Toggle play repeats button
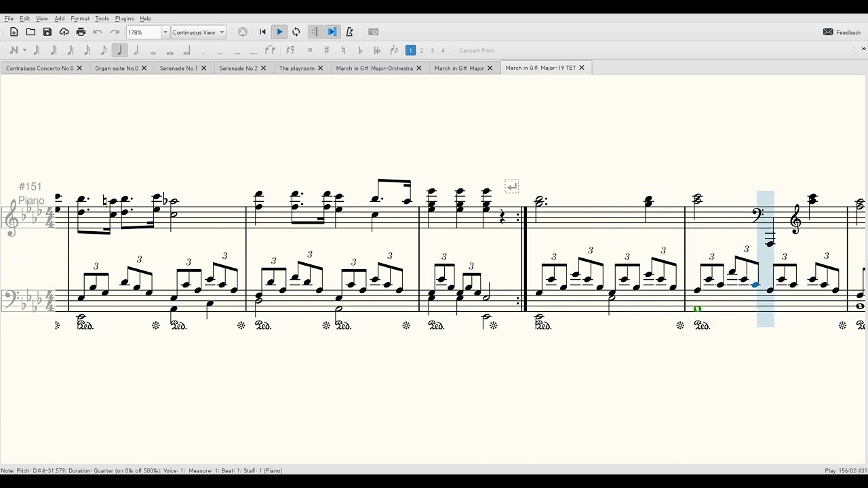The height and width of the screenshot is (488, 868). [314, 32]
